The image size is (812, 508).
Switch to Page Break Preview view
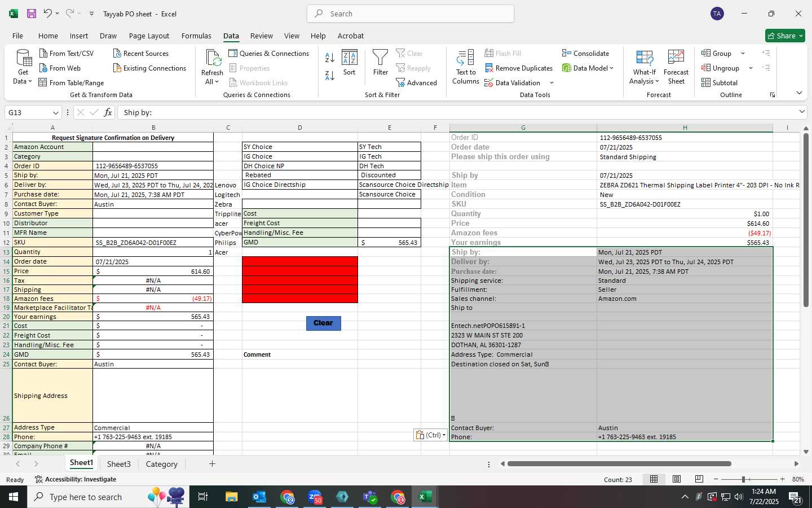point(699,479)
